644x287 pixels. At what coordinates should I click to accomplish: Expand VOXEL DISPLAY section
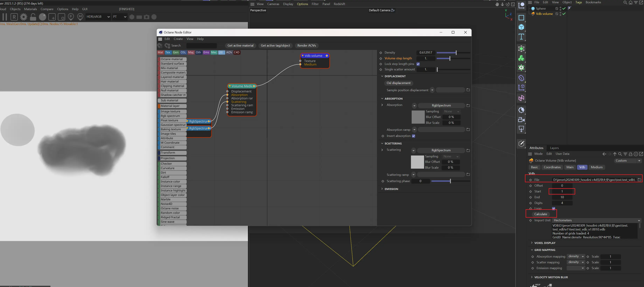tap(532, 243)
